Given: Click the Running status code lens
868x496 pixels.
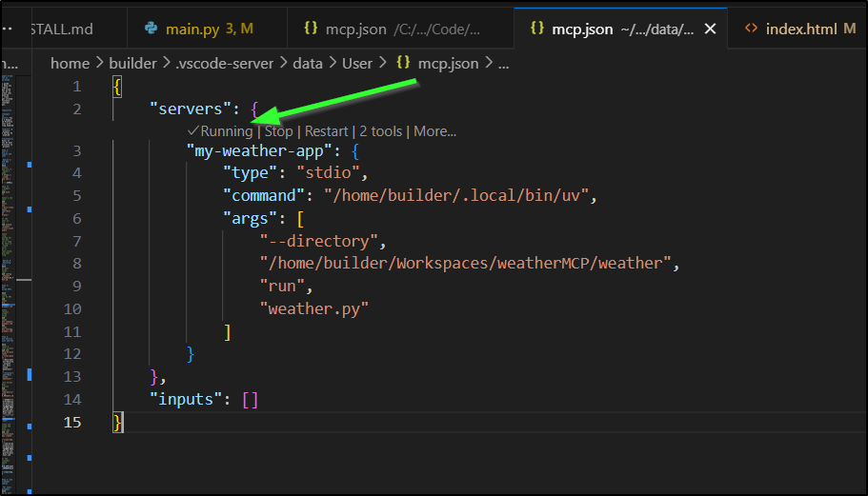Looking at the screenshot, I should [226, 131].
